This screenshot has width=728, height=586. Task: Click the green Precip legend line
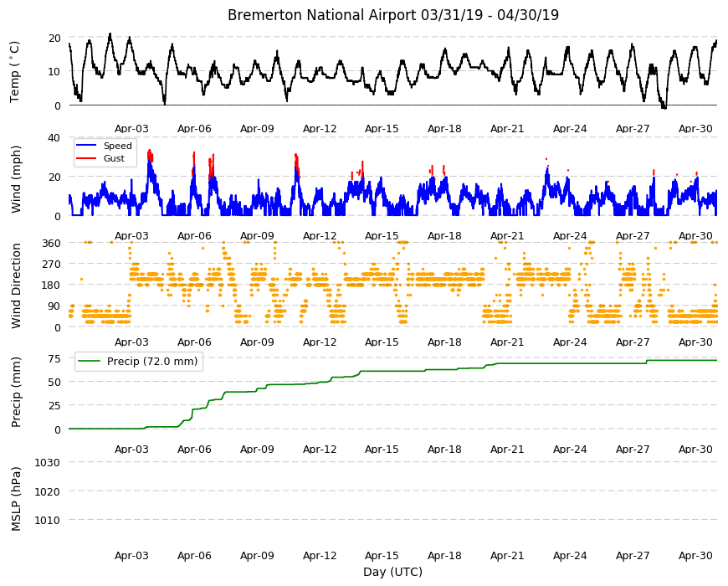pyautogui.click(x=90, y=362)
